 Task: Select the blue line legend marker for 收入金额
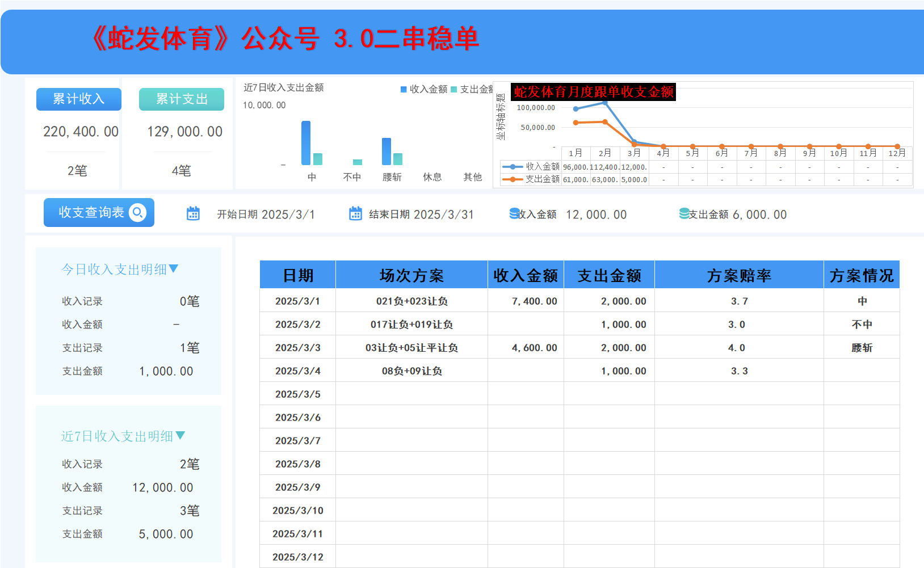tap(513, 167)
